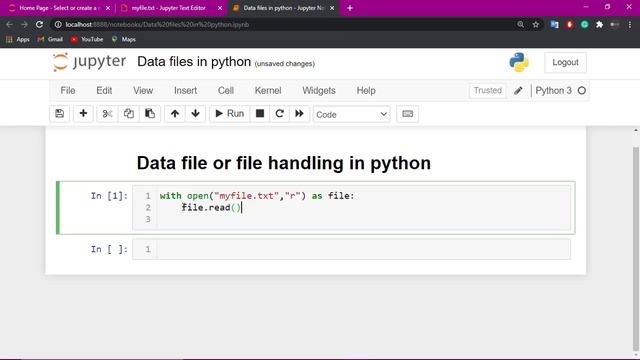Open the Help menu
Screen dimensions: 640x360
point(366,91)
